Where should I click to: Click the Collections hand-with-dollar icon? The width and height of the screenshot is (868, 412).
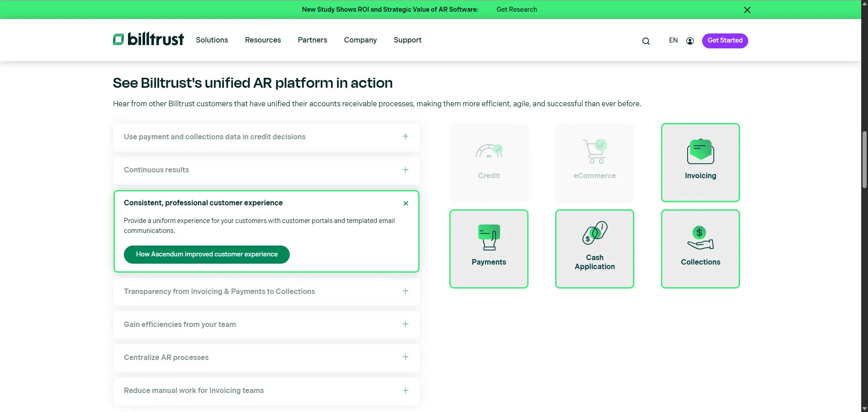pos(700,238)
